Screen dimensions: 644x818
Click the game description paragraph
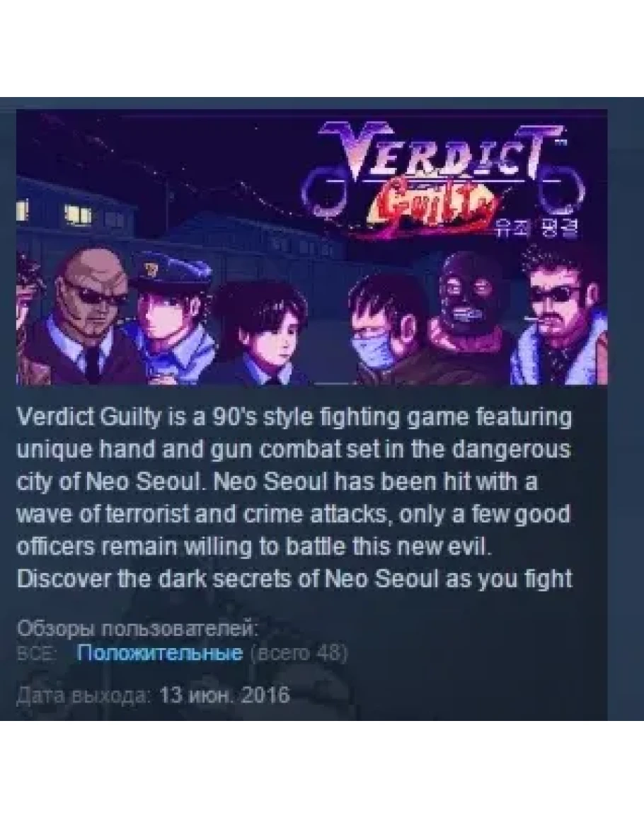point(294,498)
